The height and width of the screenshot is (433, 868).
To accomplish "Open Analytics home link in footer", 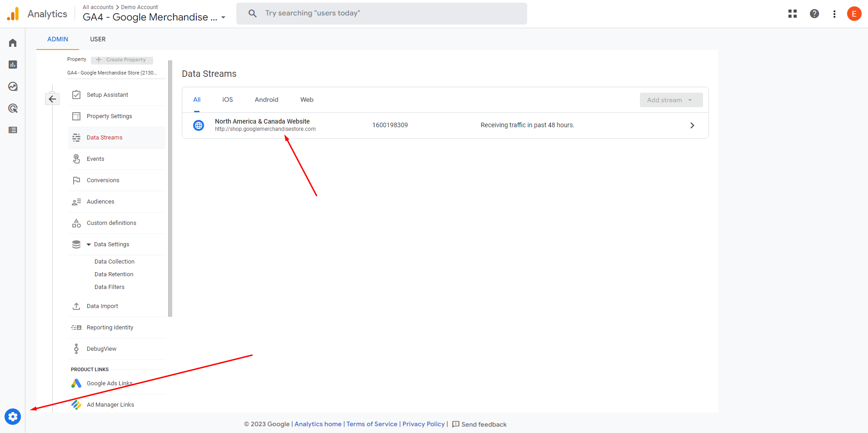I will (x=318, y=424).
